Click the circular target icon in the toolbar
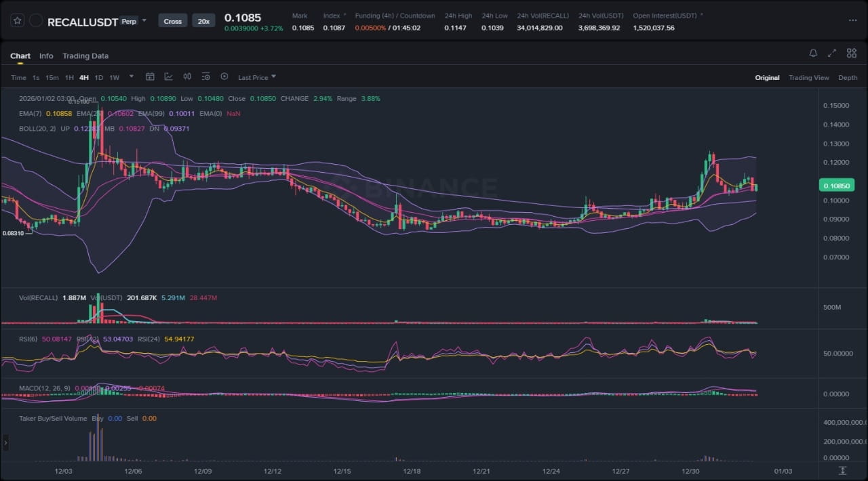Viewport: 868px width, 481px height. 224,77
